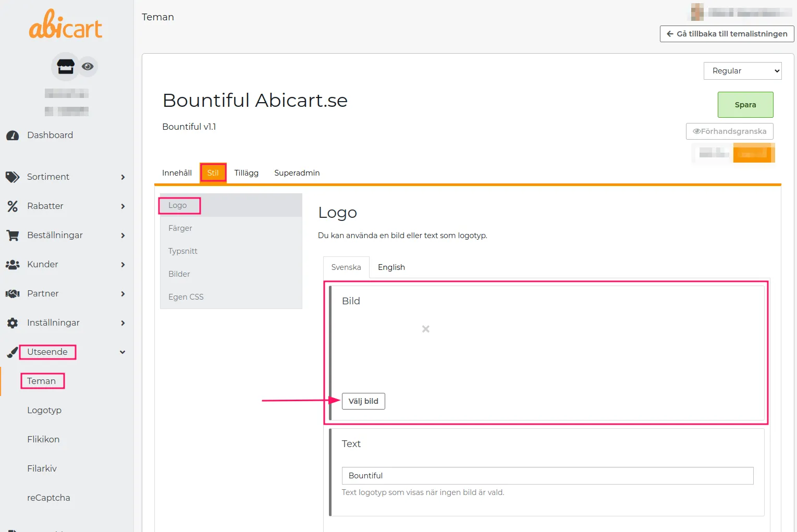The width and height of the screenshot is (797, 532).
Task: Switch to the English language tab
Action: (391, 267)
